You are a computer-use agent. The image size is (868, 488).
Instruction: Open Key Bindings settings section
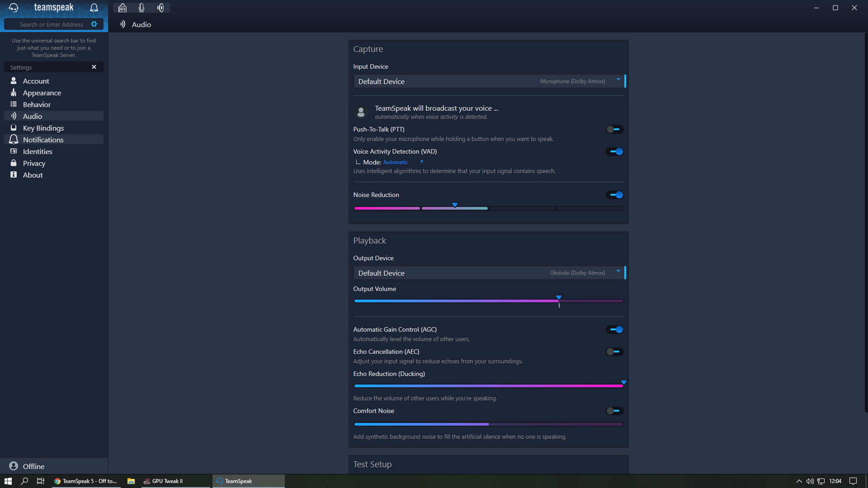tap(43, 128)
